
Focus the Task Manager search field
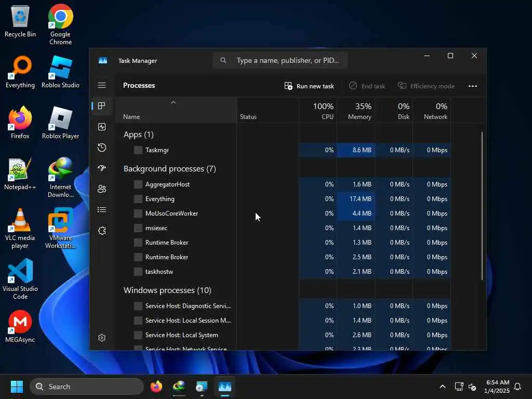pos(280,60)
